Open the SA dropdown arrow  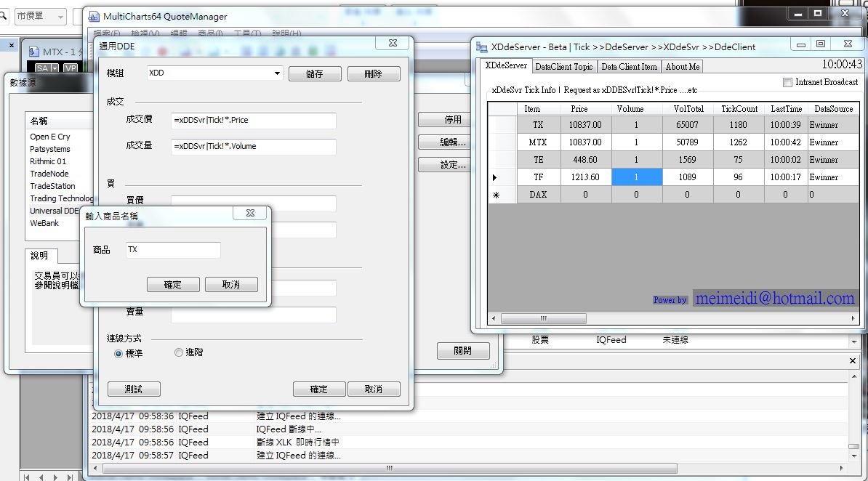[55, 68]
